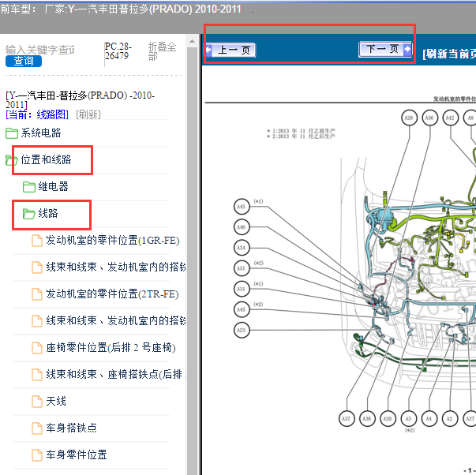The height and width of the screenshot is (475, 476).
Task: Open 发动机室的零件位置(2TR-FE) document
Action: point(112,294)
